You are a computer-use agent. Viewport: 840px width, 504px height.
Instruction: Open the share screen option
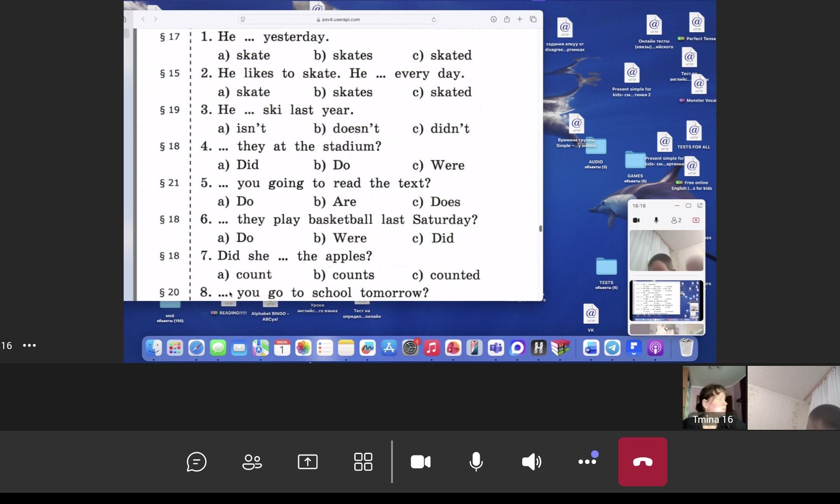coord(308,462)
